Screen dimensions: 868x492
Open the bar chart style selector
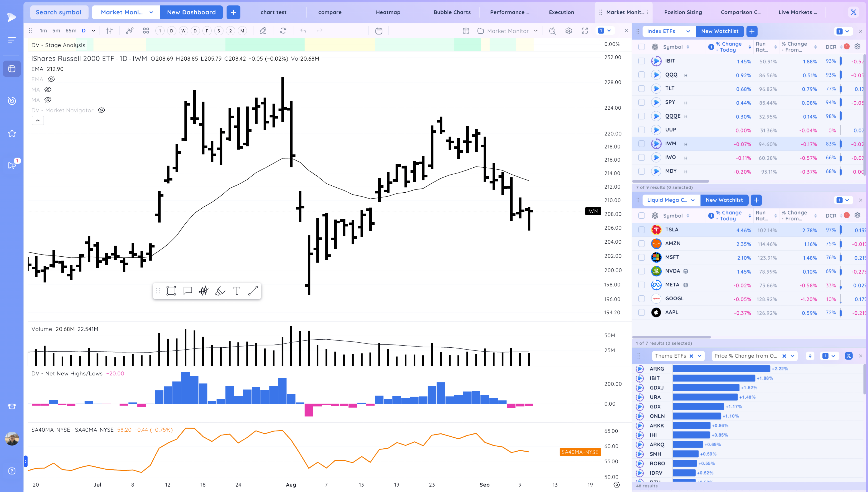coord(109,31)
